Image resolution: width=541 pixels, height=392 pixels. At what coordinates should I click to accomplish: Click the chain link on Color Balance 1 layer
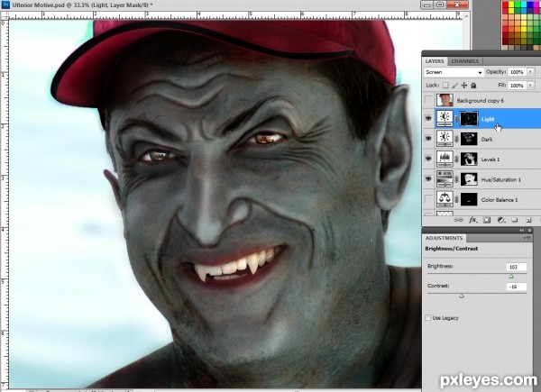pyautogui.click(x=456, y=199)
